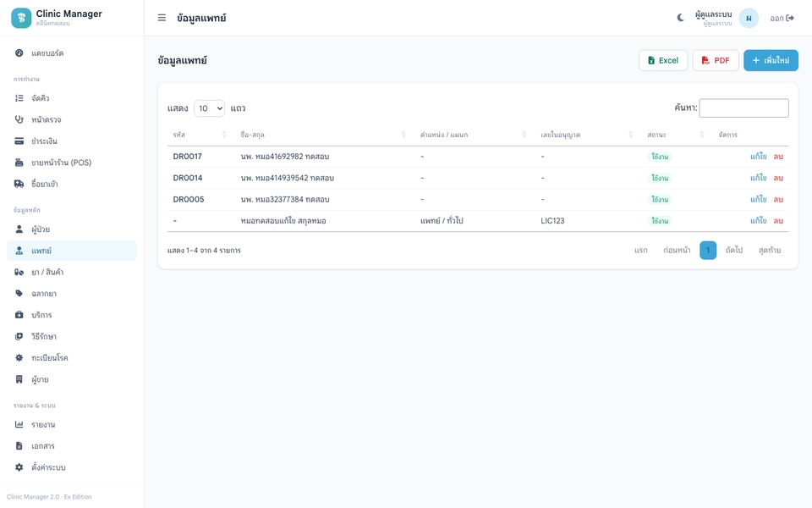Edit doctor DR0014 with แก้ไข
Viewport: 812px width, 508px height.
758,178
